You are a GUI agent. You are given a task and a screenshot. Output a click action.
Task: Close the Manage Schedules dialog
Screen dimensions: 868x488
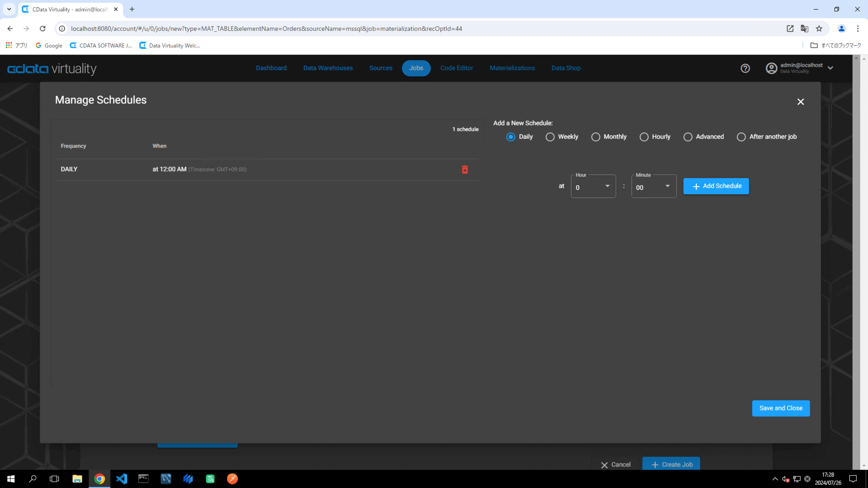[801, 102]
